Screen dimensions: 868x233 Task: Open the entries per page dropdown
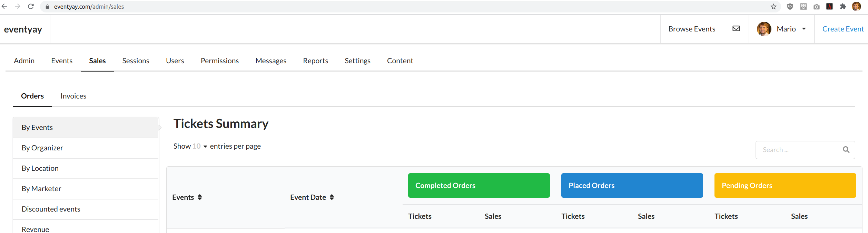tap(200, 146)
